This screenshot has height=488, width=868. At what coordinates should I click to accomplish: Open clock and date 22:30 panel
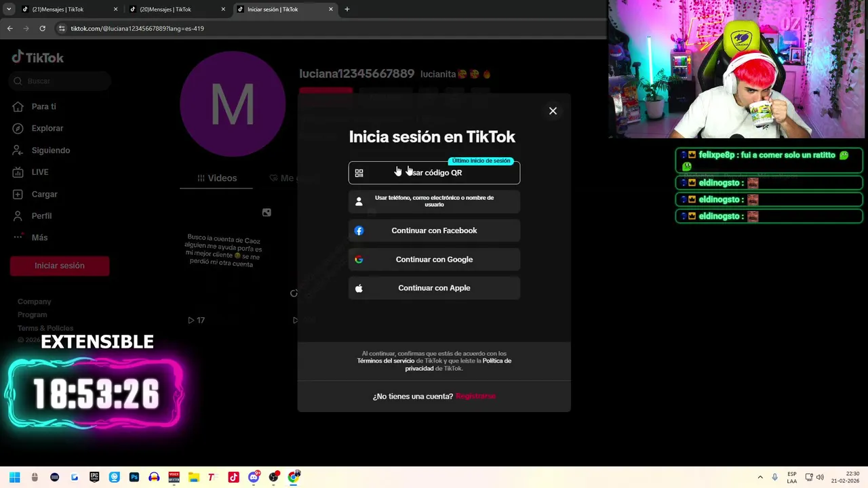[845, 477]
